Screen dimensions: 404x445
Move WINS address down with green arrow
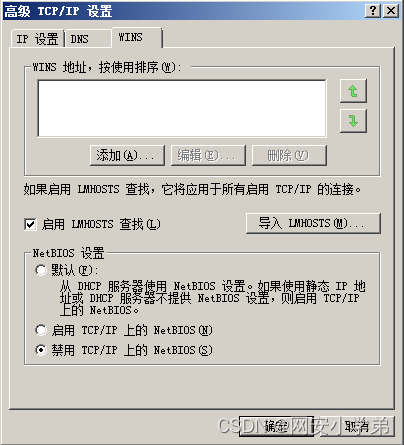[x=353, y=121]
